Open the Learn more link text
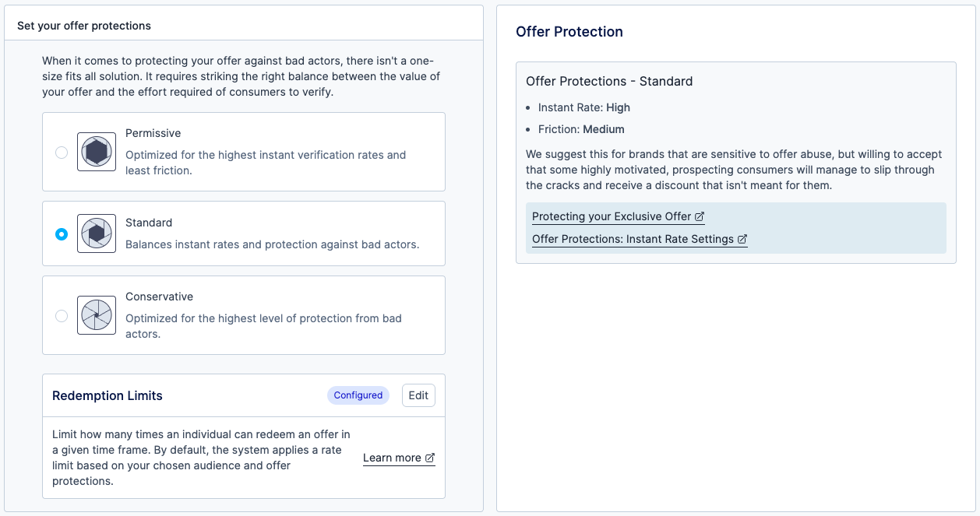 click(x=392, y=458)
